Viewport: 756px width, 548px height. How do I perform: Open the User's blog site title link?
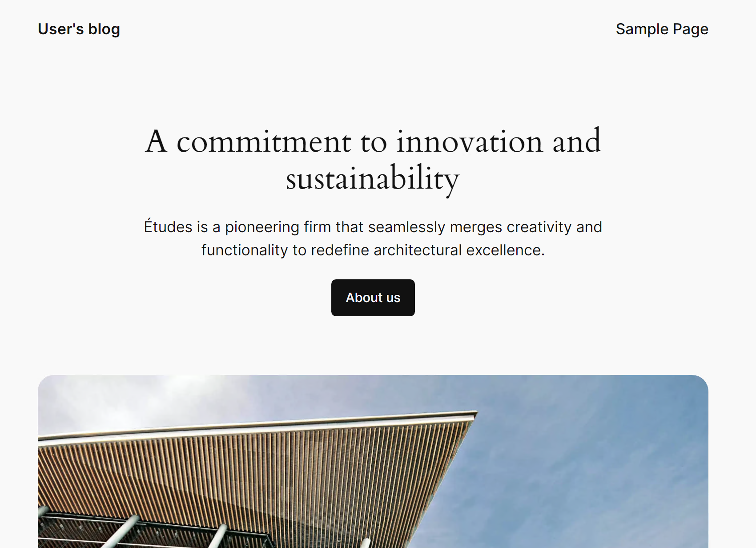coord(79,29)
